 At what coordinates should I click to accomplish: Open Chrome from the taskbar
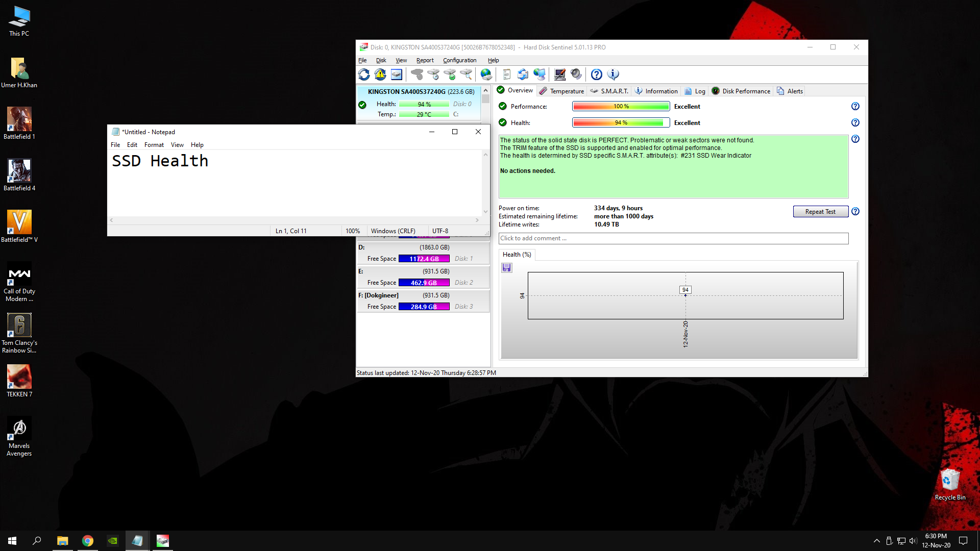pyautogui.click(x=88, y=541)
